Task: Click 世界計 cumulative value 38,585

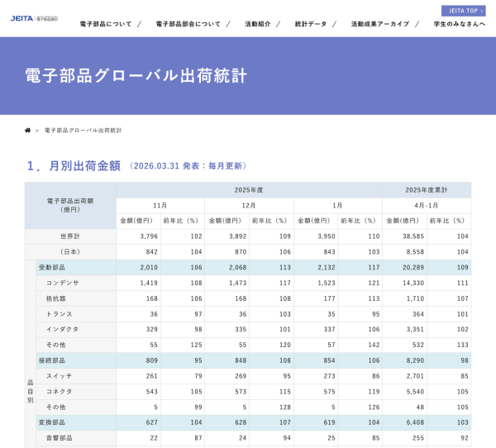Action: point(413,236)
